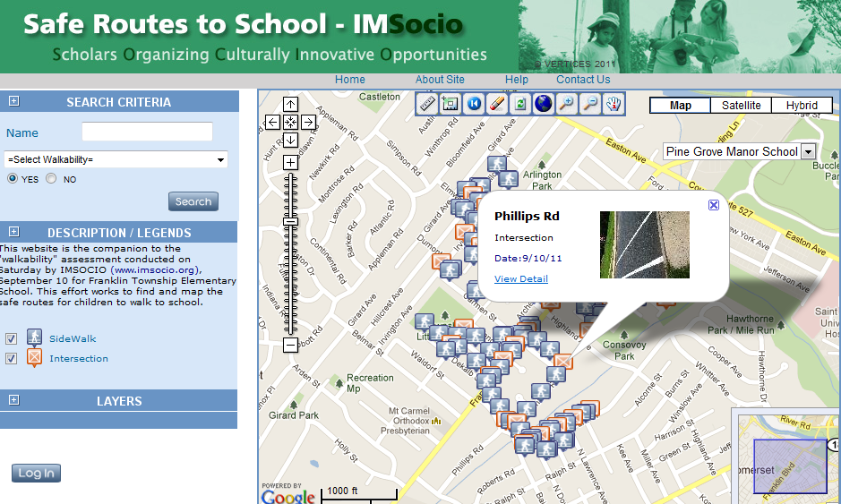The height and width of the screenshot is (504, 841).
Task: Click the SideWalk legend label
Action: [x=73, y=339]
